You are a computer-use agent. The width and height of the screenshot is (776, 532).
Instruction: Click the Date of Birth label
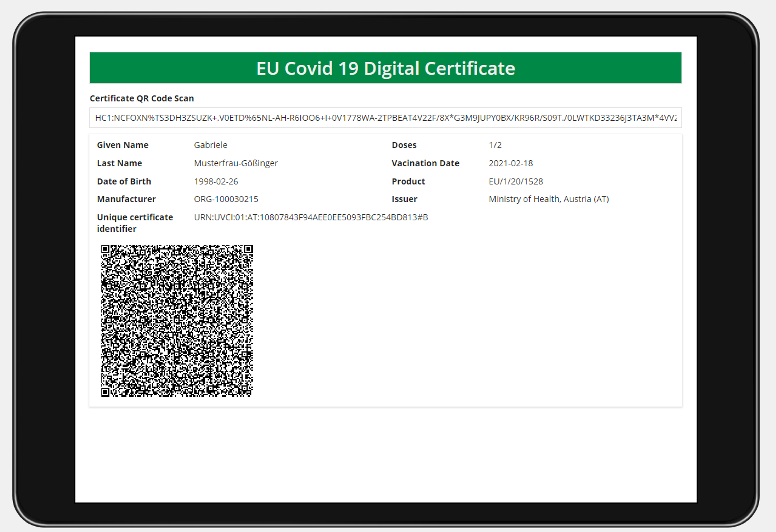click(124, 182)
